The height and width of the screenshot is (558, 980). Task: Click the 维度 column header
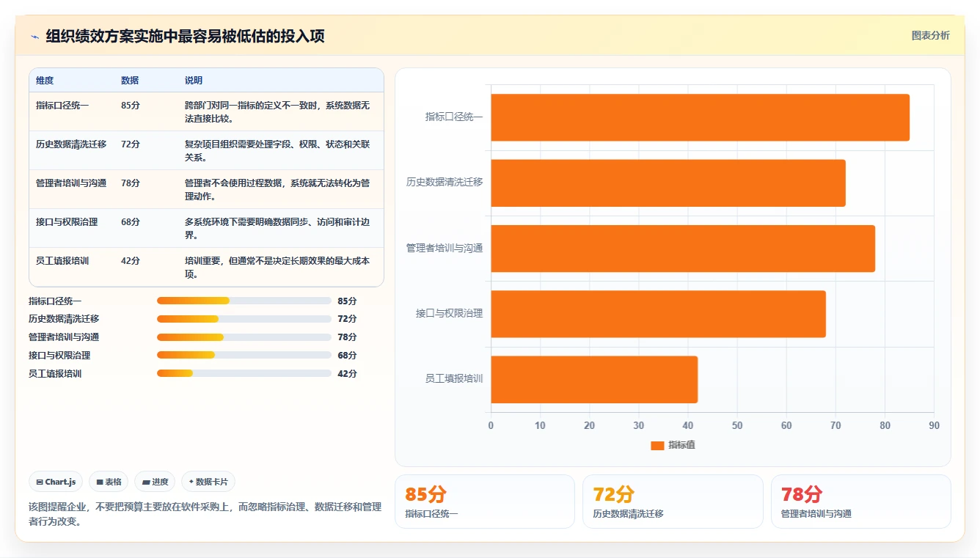pos(45,81)
